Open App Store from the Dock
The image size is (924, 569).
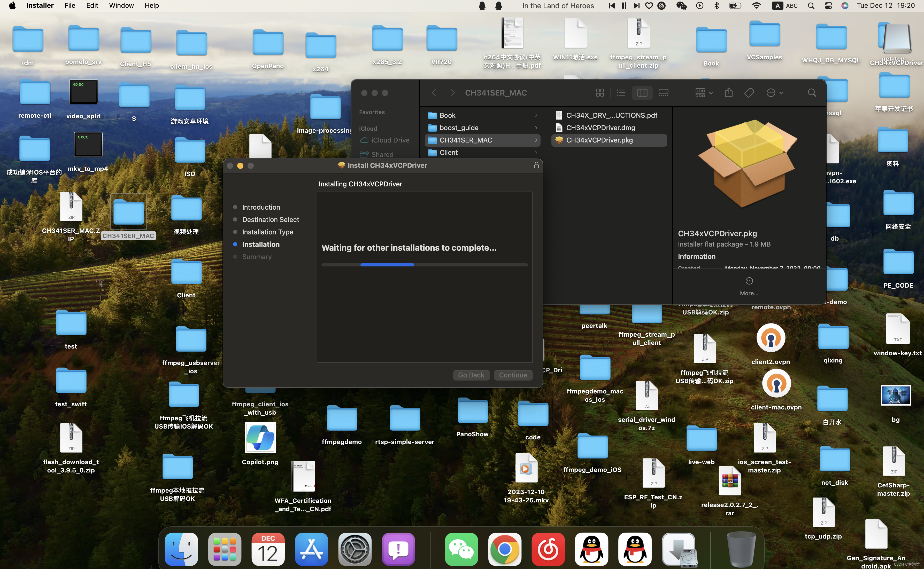(311, 549)
